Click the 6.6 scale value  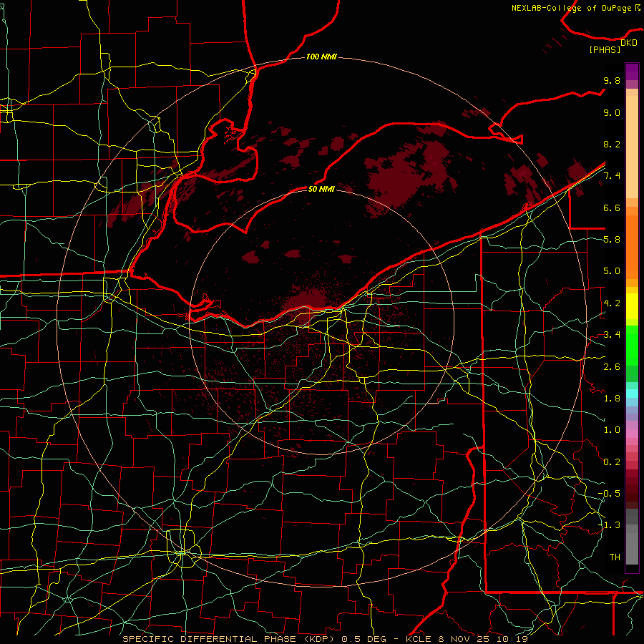click(612, 208)
